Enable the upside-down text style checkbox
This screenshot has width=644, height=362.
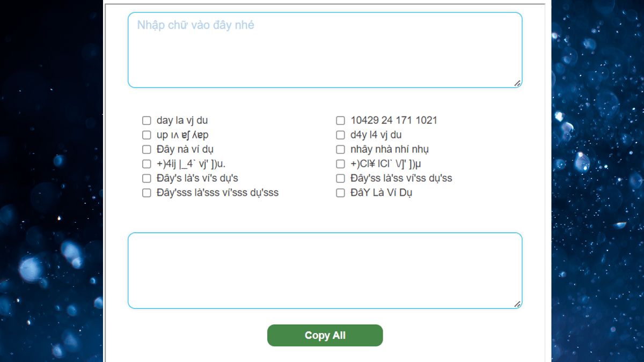(x=147, y=135)
